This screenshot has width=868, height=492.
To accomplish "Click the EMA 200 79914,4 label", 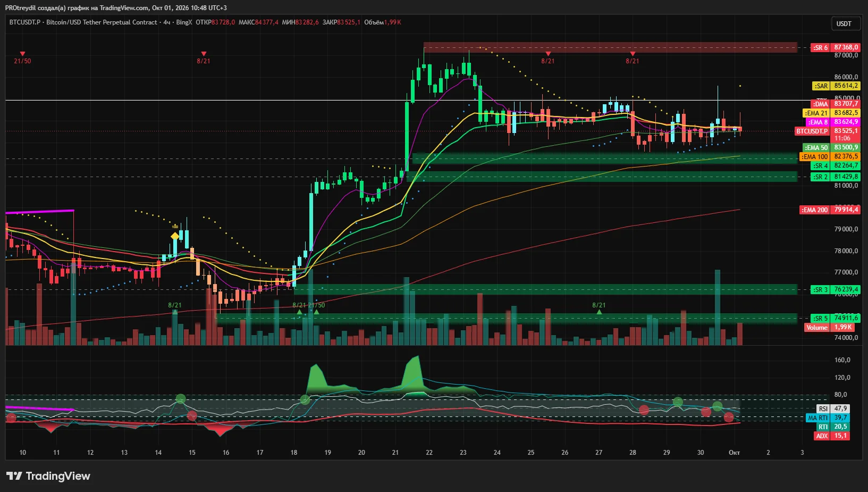I will 830,210.
